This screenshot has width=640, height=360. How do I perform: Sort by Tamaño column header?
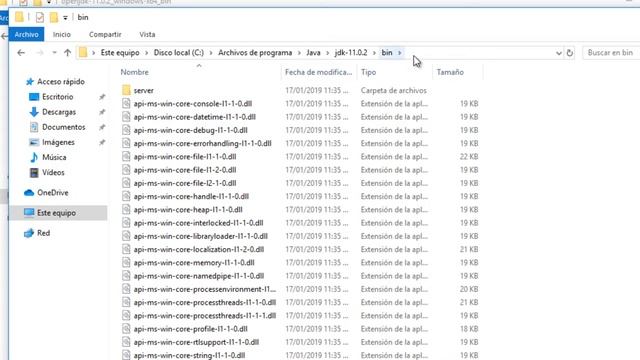pyautogui.click(x=450, y=72)
